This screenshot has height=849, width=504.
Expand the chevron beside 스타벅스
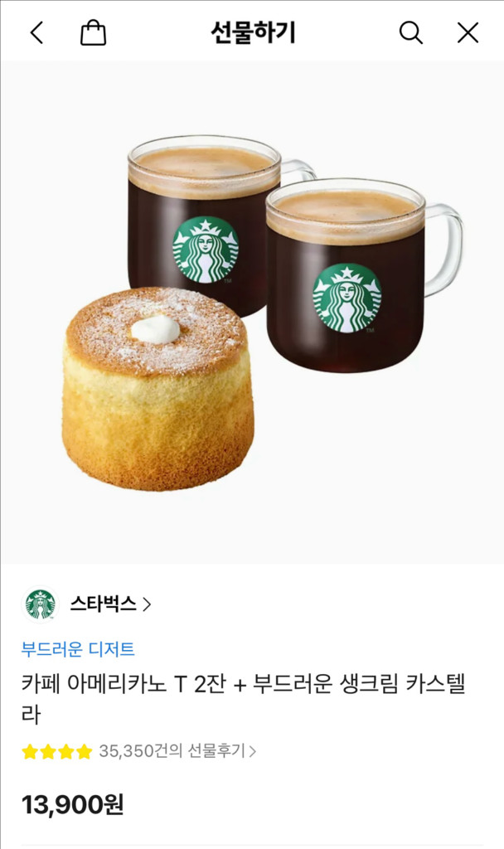pyautogui.click(x=146, y=604)
